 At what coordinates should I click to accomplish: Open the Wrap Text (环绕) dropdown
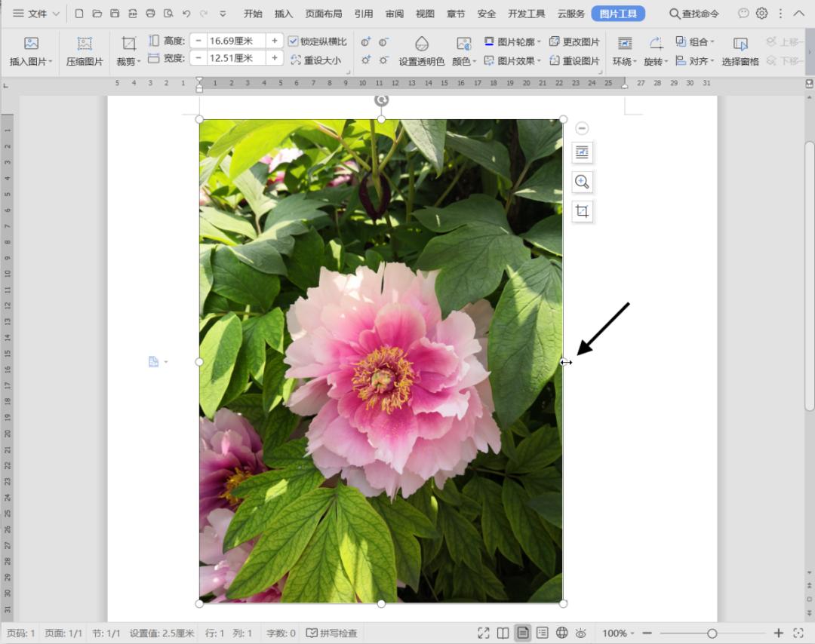tap(624, 60)
